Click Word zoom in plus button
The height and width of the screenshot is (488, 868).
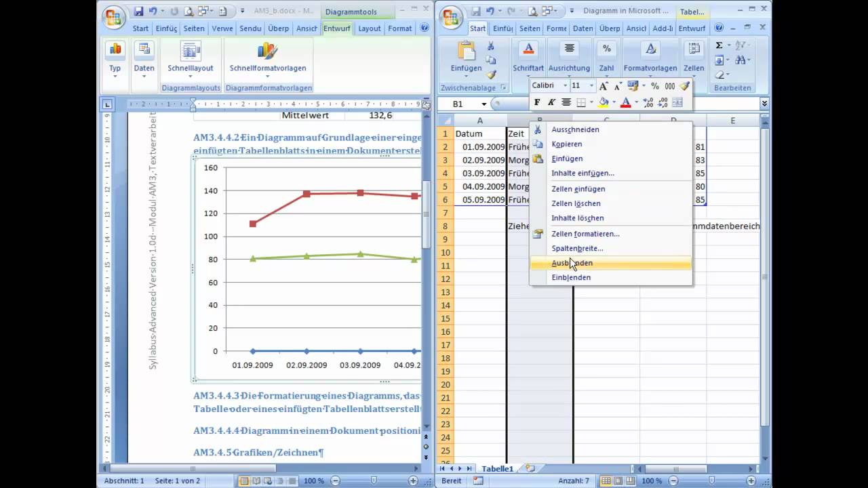pos(413,481)
